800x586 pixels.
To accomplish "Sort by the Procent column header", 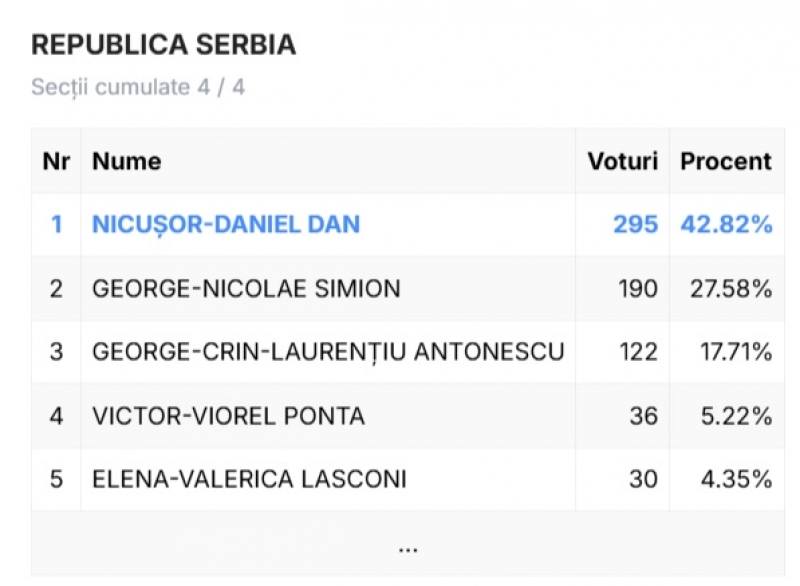I will pyautogui.click(x=726, y=161).
